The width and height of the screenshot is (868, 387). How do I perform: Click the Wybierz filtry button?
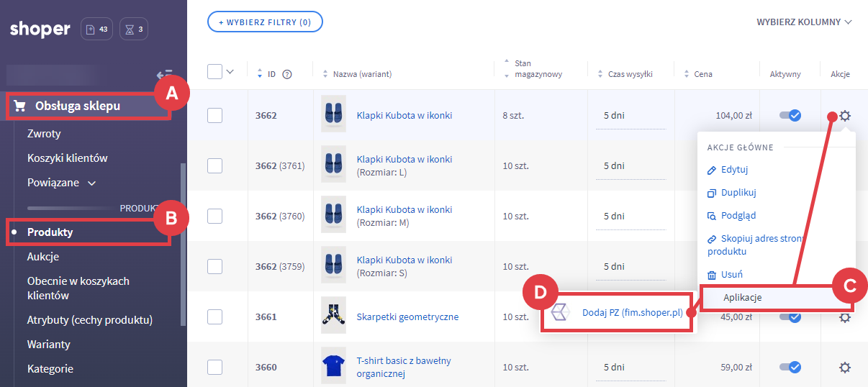click(265, 22)
